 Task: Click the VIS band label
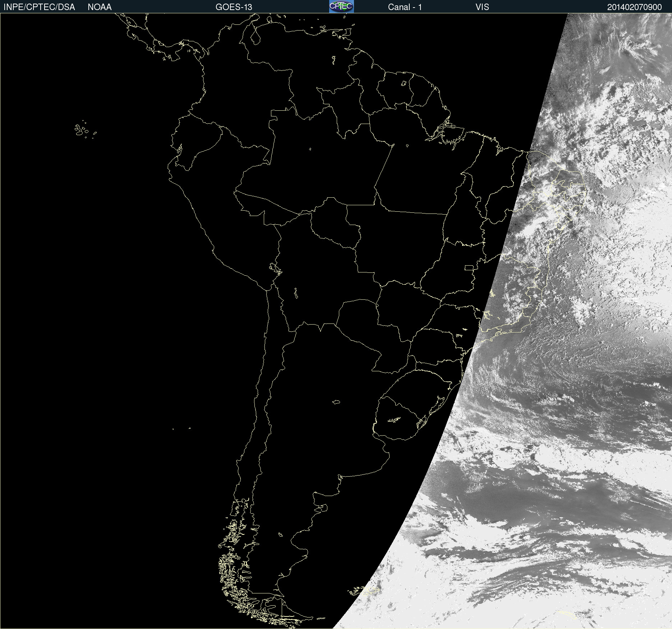click(482, 7)
